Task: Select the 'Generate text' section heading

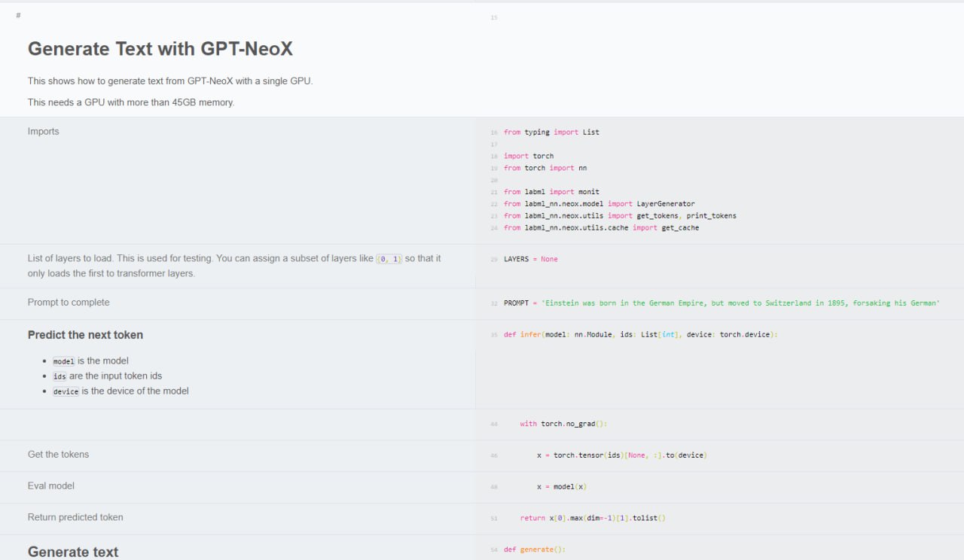Action: [72, 552]
